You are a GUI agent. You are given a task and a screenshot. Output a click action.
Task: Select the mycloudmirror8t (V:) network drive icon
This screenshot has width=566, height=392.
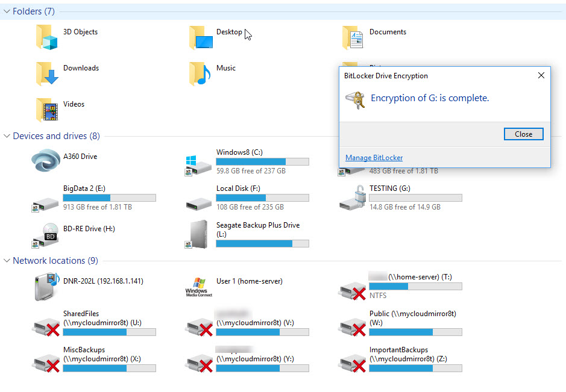(200, 327)
